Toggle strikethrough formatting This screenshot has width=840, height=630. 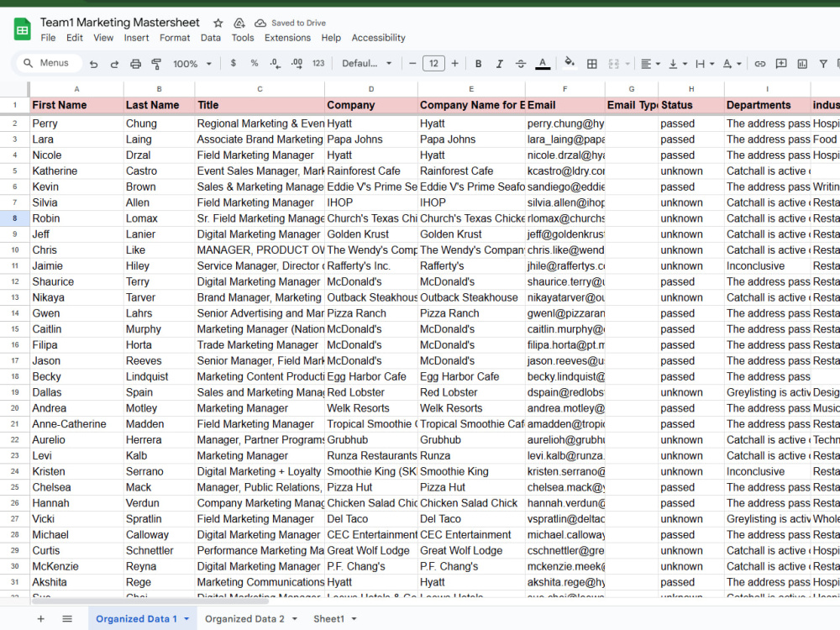[x=521, y=64]
